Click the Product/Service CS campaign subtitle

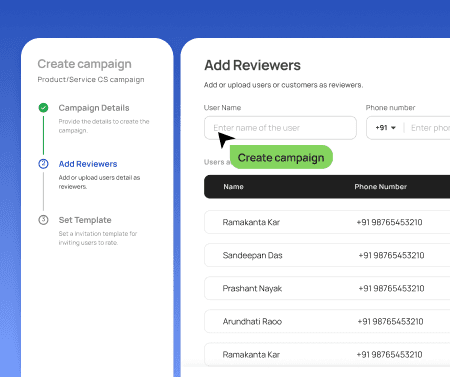pyautogui.click(x=91, y=79)
